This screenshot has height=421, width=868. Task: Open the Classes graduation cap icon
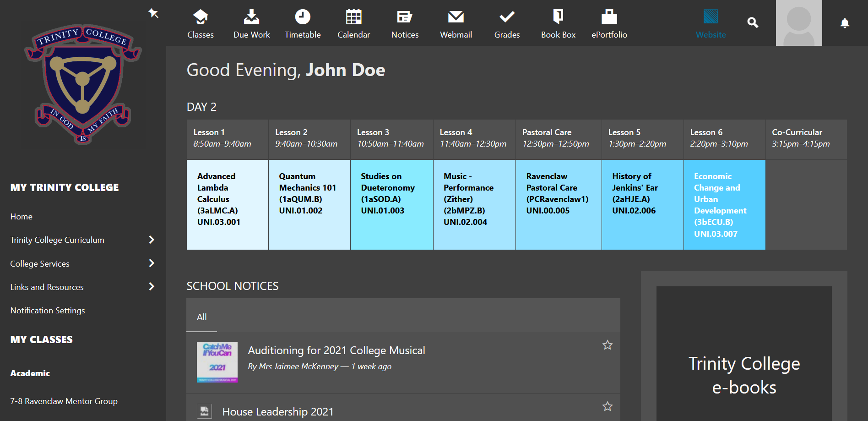(x=201, y=18)
